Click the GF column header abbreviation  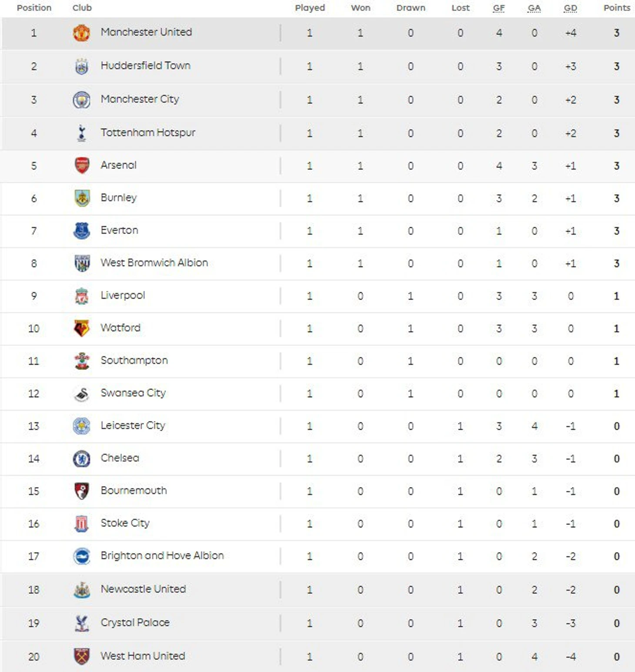499,8
